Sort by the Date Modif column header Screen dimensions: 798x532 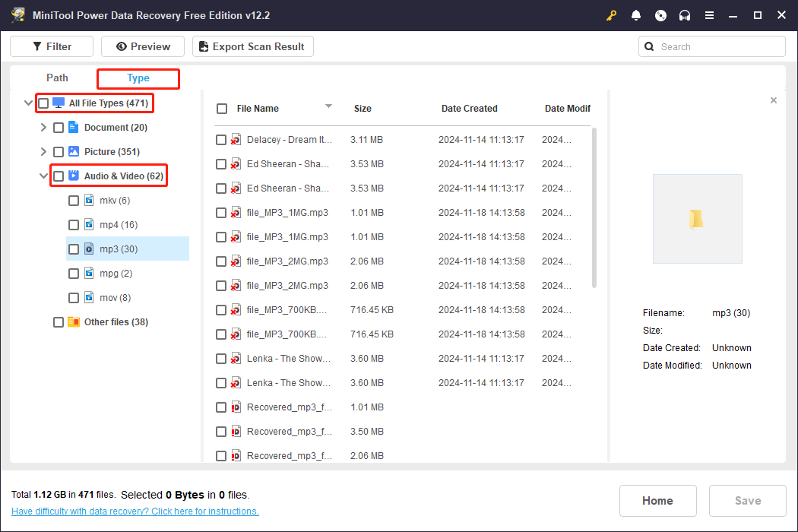tap(567, 109)
